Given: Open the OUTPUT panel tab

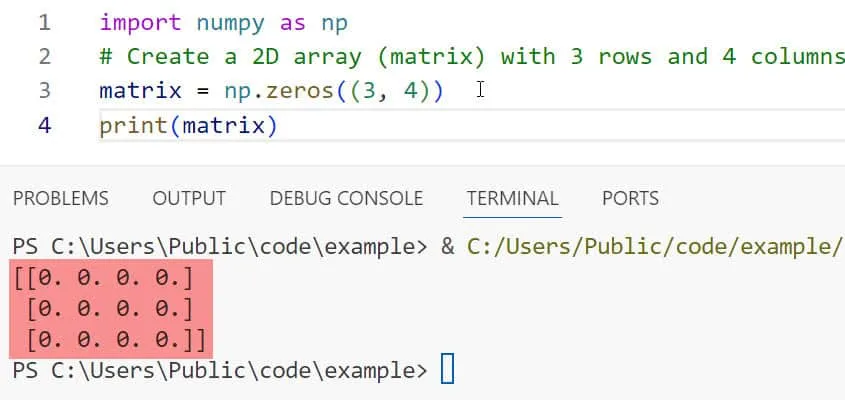Looking at the screenshot, I should (189, 198).
